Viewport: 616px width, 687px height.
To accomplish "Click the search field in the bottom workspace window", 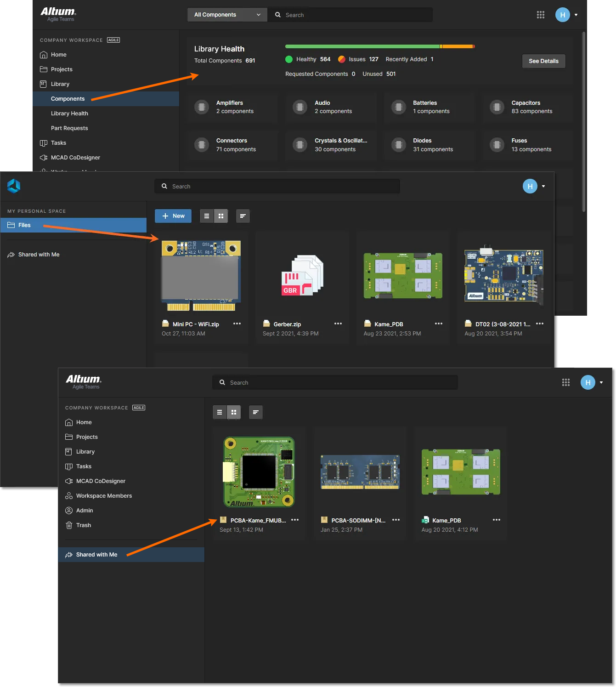I will (335, 382).
